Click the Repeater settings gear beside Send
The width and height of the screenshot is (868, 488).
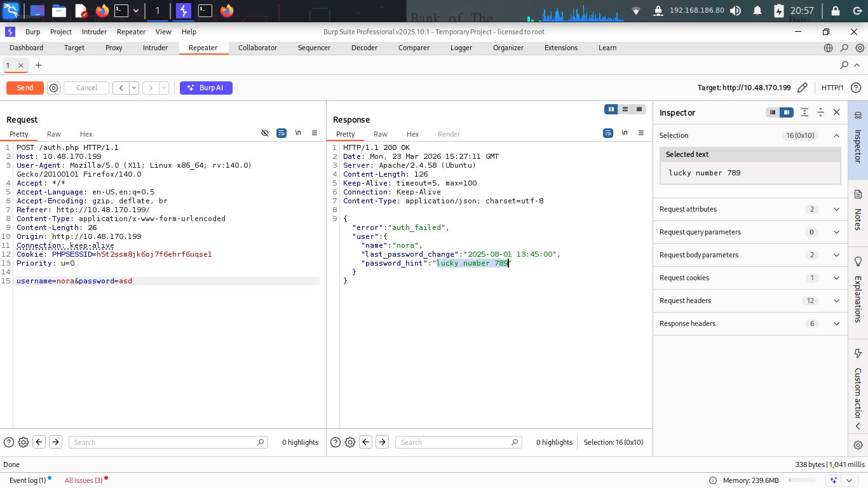[x=54, y=88]
